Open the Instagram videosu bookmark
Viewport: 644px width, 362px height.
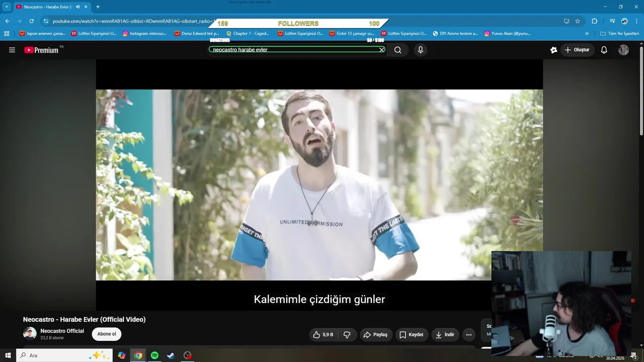(144, 34)
